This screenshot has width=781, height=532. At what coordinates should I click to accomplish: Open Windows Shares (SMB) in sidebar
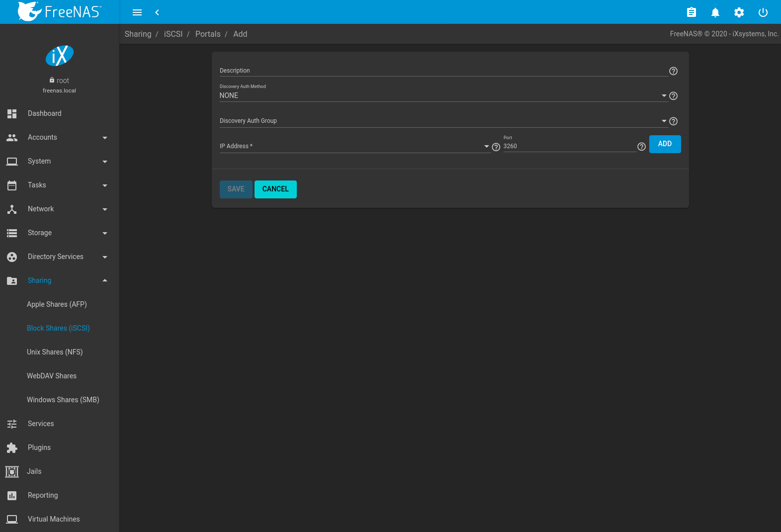pyautogui.click(x=63, y=400)
